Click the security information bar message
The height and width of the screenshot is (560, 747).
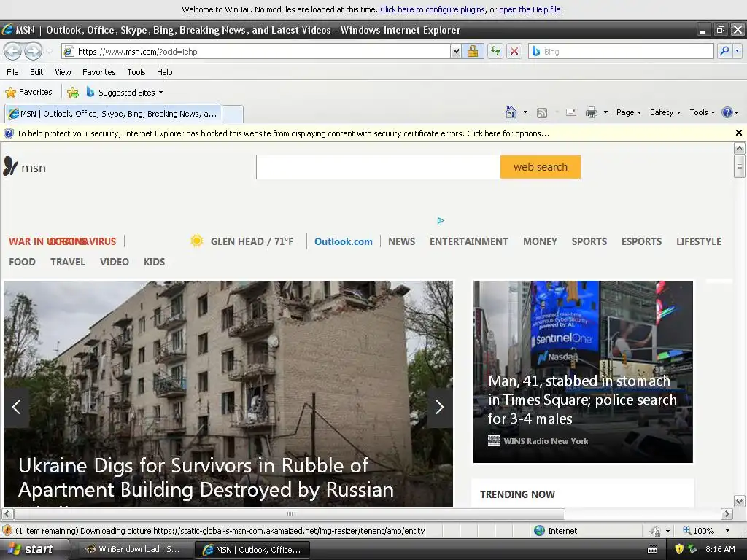click(x=283, y=133)
